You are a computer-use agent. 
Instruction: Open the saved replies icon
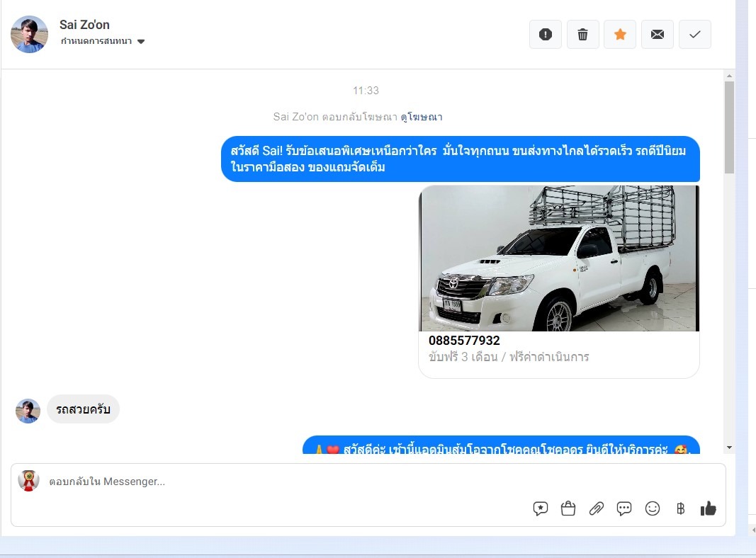point(541,508)
